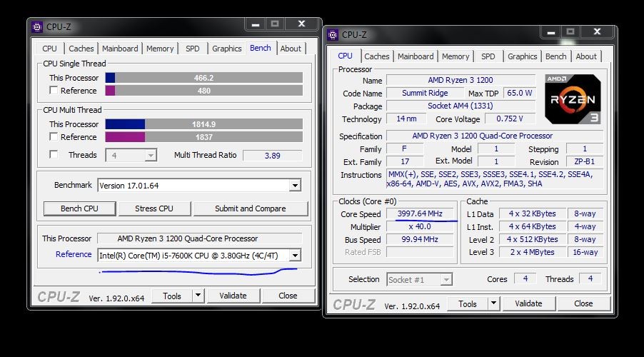
Task: Start the Bench CPU button
Action: pyautogui.click(x=79, y=208)
